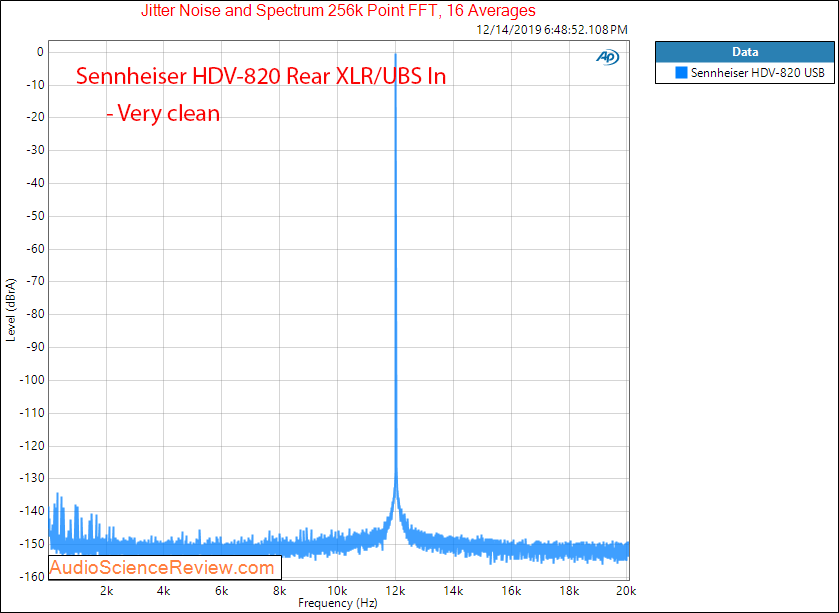
Task: Click the 2k frequency axis tick label
Action: coord(106,591)
